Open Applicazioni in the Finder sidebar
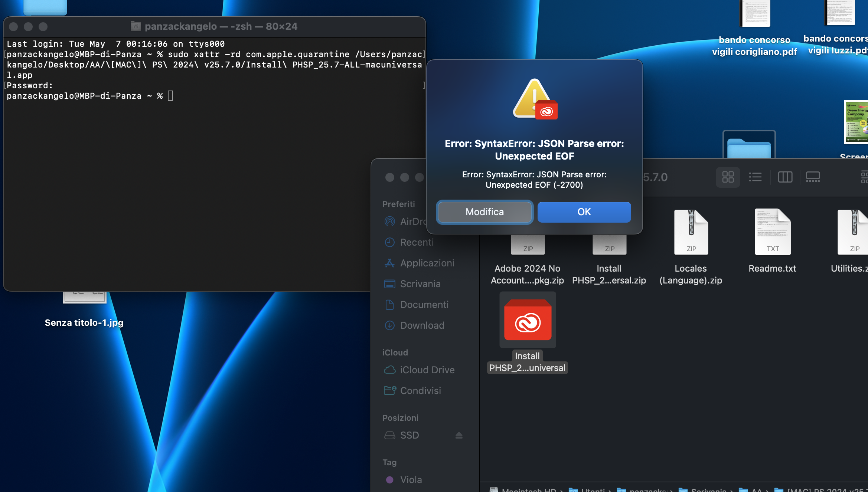The height and width of the screenshot is (492, 868). pyautogui.click(x=419, y=263)
